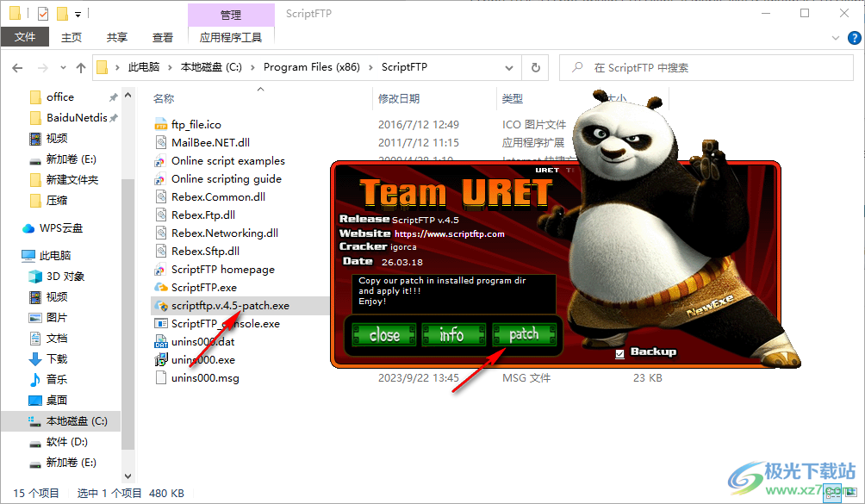Select 此电脑 in the sidebar tree
The image size is (865, 504).
pyautogui.click(x=46, y=256)
